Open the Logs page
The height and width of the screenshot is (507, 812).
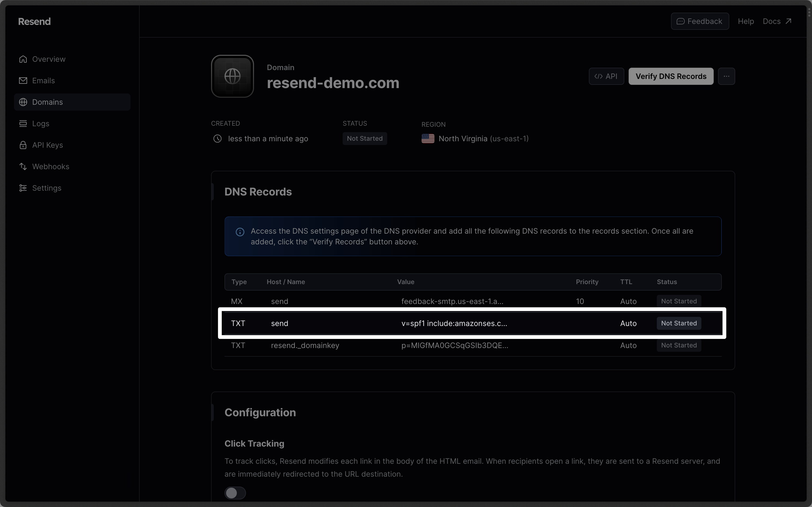click(72, 124)
